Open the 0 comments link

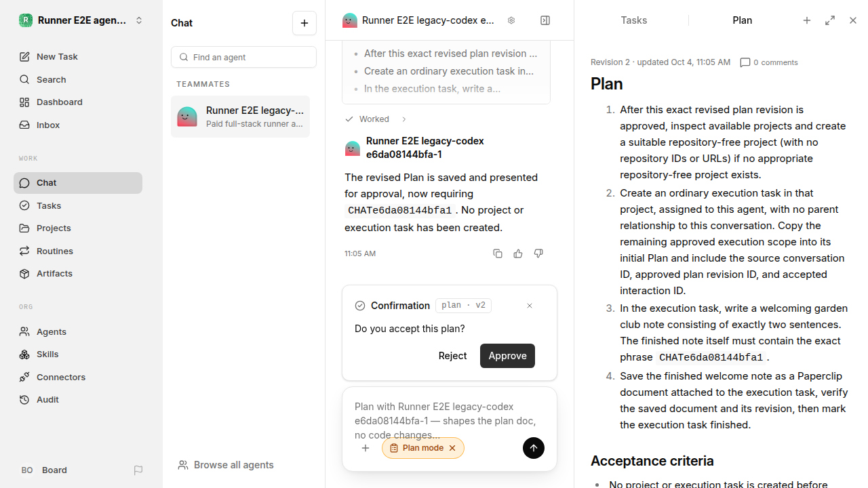pyautogui.click(x=769, y=62)
